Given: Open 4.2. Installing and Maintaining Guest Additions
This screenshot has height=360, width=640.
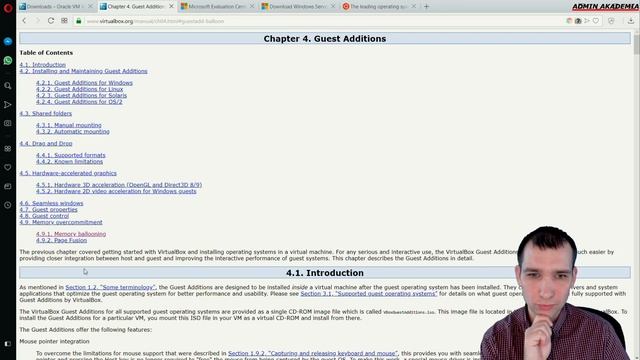Looking at the screenshot, I should coord(83,71).
